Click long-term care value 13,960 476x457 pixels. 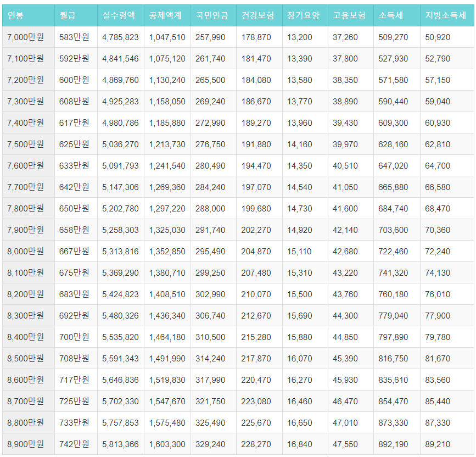pos(299,123)
